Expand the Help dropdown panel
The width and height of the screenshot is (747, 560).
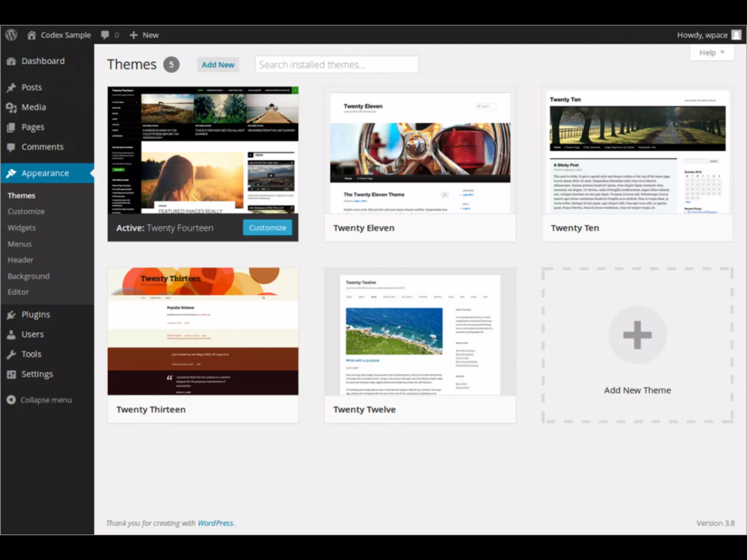point(711,53)
